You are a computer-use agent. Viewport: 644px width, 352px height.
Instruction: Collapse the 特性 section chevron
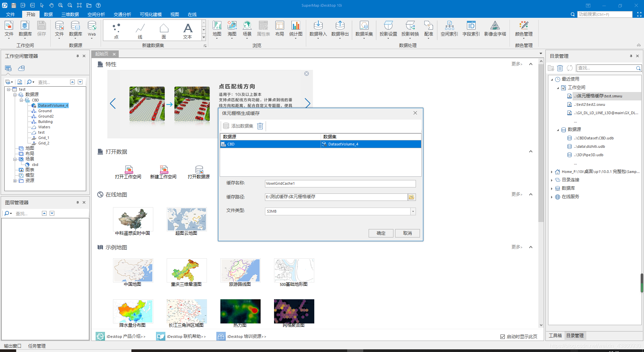[x=531, y=64]
